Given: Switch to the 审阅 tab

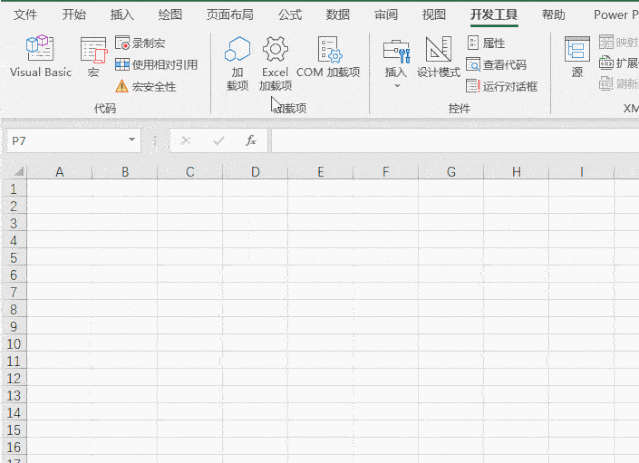Looking at the screenshot, I should pyautogui.click(x=386, y=15).
